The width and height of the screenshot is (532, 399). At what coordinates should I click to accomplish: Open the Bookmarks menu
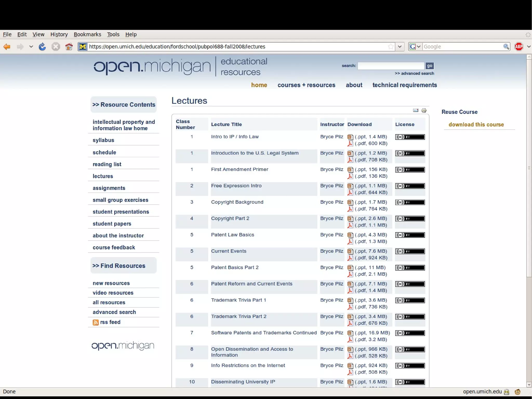click(87, 34)
